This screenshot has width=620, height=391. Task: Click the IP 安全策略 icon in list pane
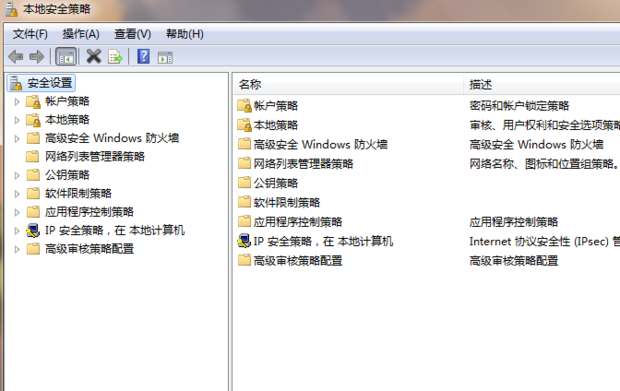point(244,241)
